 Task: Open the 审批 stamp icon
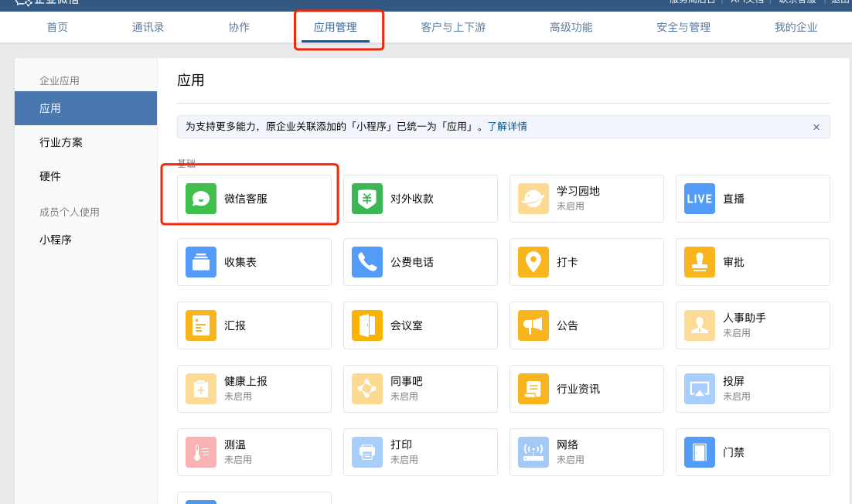[x=700, y=262]
